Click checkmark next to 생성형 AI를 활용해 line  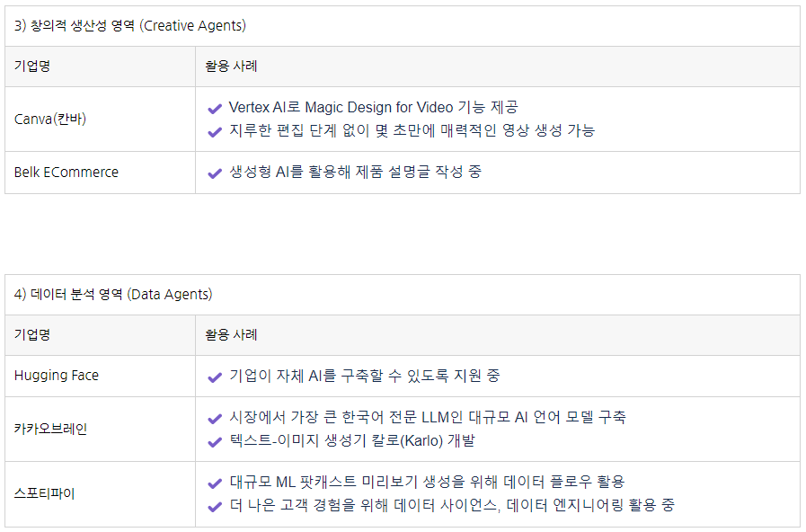[215, 173]
